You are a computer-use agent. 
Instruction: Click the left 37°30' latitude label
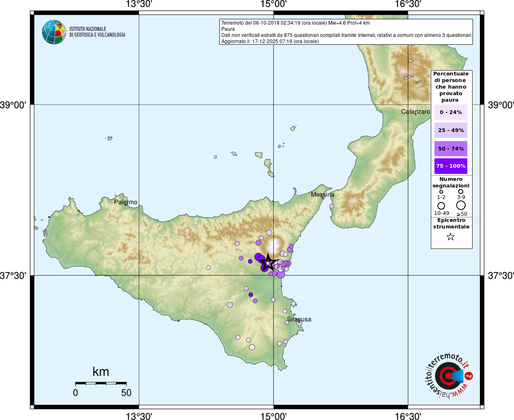(x=13, y=276)
